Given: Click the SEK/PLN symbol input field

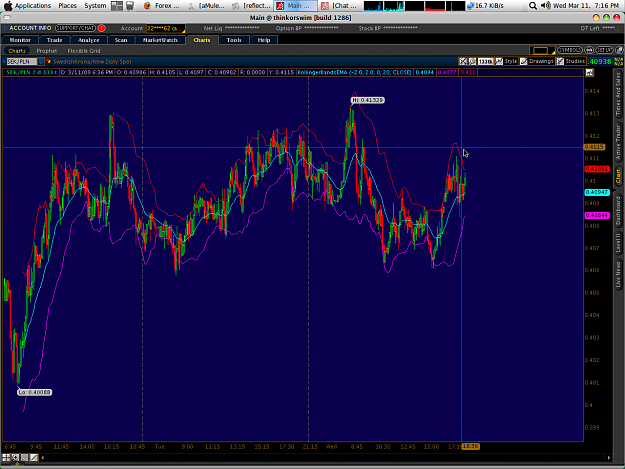Looking at the screenshot, I should click(x=21, y=62).
